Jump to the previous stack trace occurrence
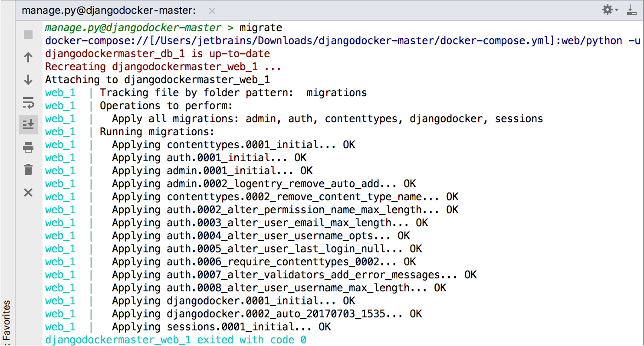 pos(28,57)
